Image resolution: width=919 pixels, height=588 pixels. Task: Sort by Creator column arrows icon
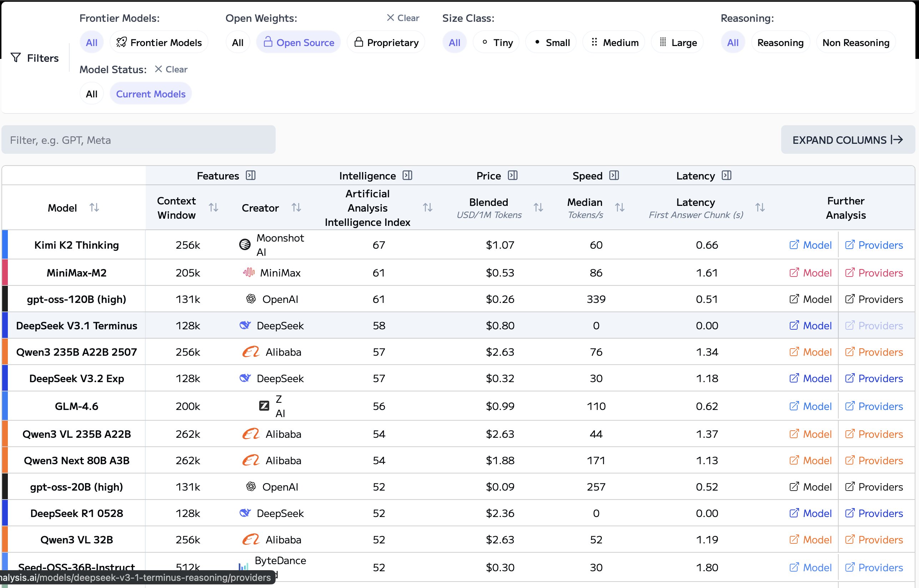(x=296, y=207)
